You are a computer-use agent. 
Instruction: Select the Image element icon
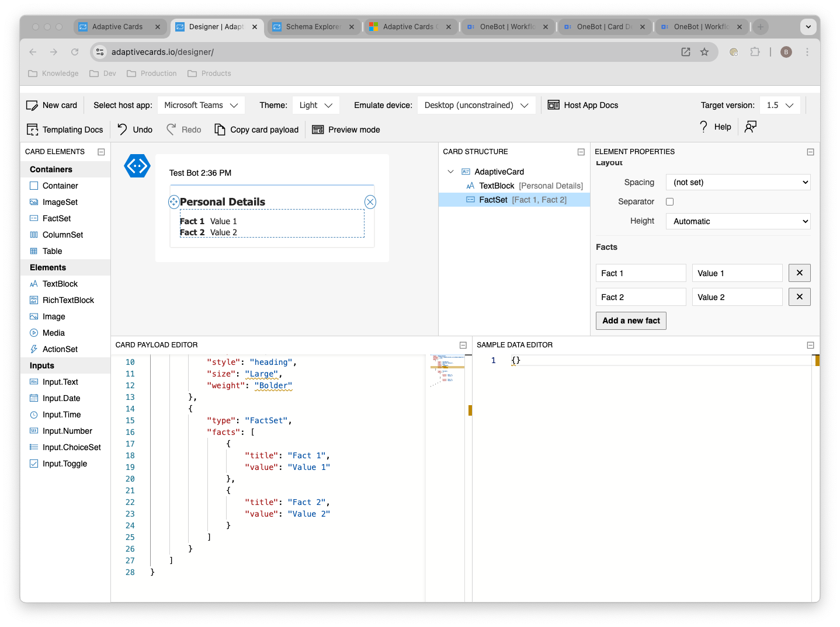point(34,316)
